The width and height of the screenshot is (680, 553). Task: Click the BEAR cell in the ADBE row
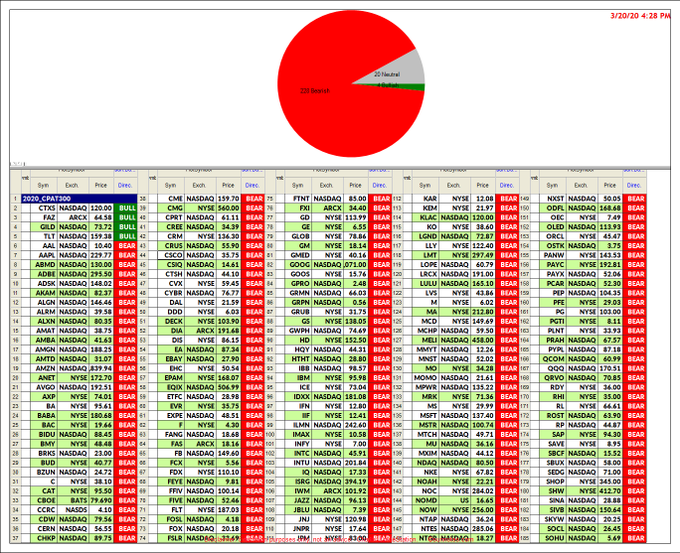[126, 274]
